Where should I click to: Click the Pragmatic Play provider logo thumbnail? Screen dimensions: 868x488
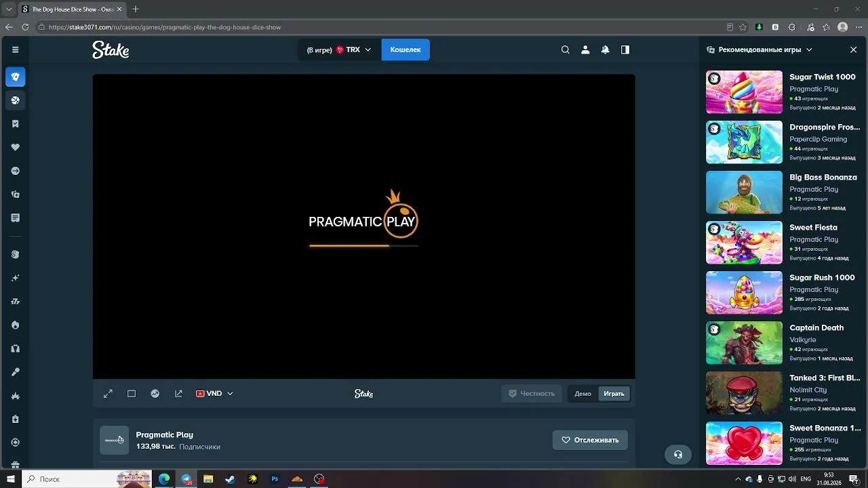tap(114, 440)
